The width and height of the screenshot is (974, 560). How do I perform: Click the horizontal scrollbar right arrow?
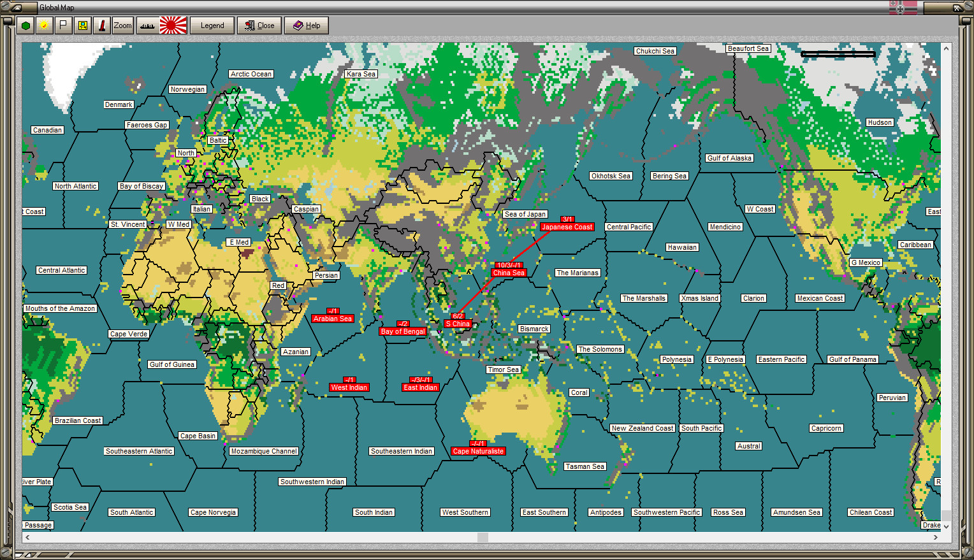[935, 538]
